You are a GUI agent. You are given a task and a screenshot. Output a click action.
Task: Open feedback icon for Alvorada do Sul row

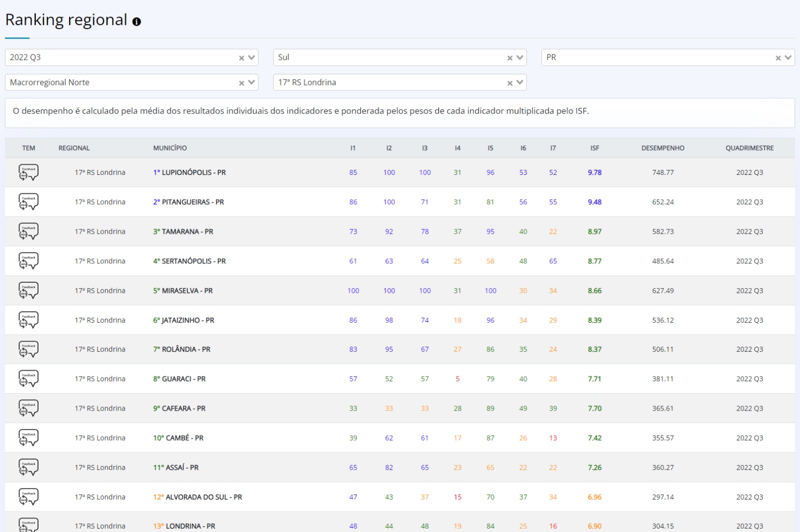click(28, 497)
